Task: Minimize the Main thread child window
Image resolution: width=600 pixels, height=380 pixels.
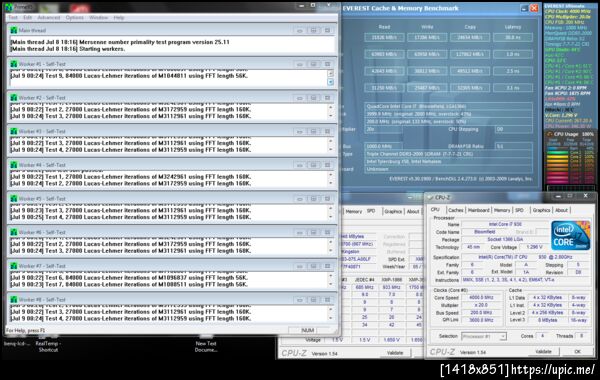Action: (x=300, y=30)
